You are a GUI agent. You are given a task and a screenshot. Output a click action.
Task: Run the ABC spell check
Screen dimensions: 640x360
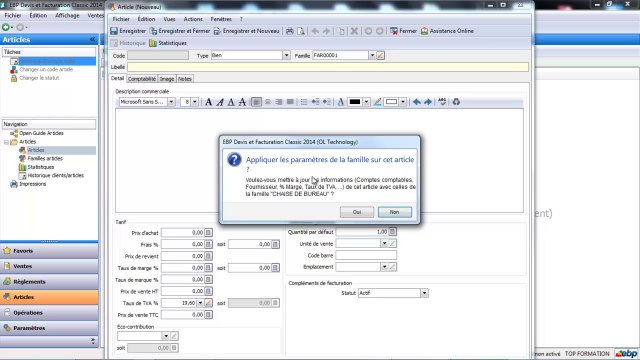(x=442, y=102)
